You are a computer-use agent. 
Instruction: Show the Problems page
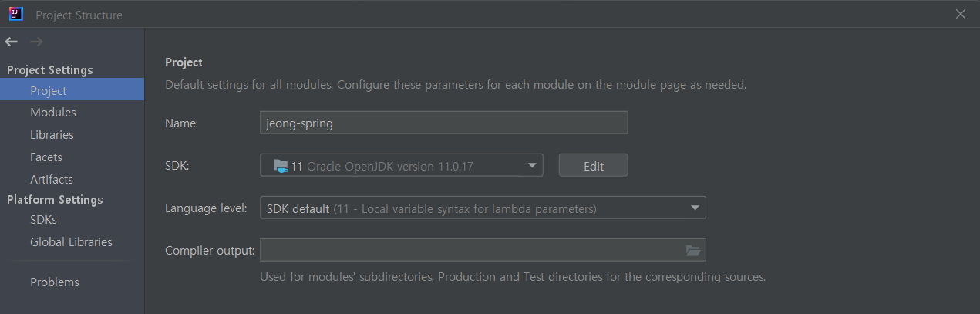point(55,282)
